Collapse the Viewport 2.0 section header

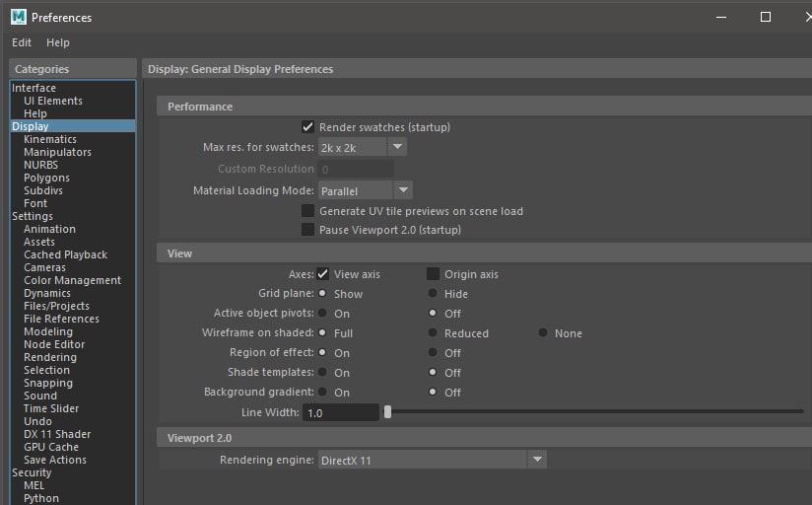click(x=484, y=438)
